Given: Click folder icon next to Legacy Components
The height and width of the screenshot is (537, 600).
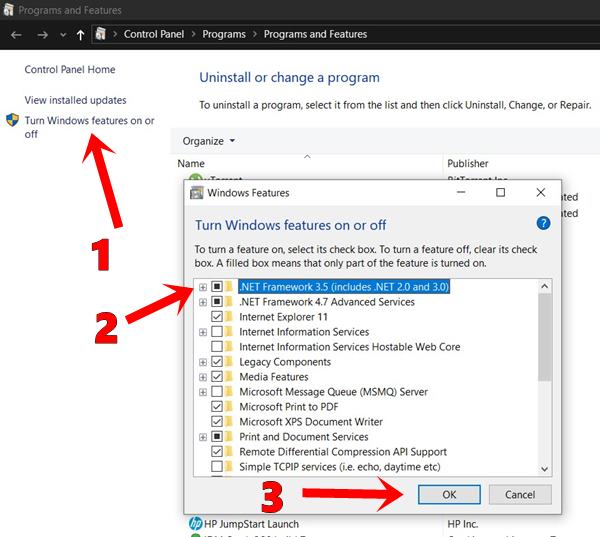Looking at the screenshot, I should point(229,361).
